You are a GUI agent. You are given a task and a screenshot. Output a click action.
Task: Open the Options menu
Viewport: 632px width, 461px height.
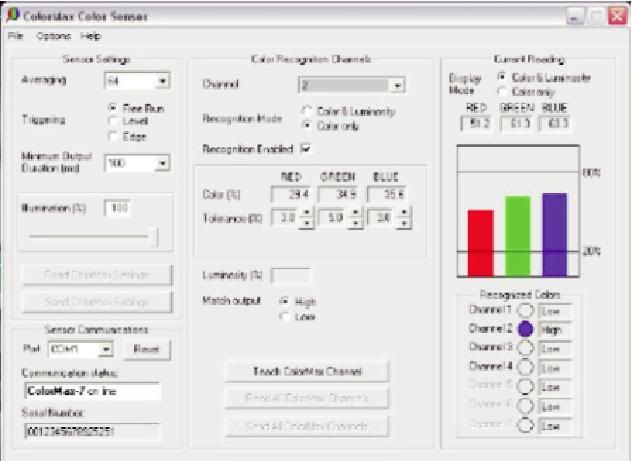54,36
